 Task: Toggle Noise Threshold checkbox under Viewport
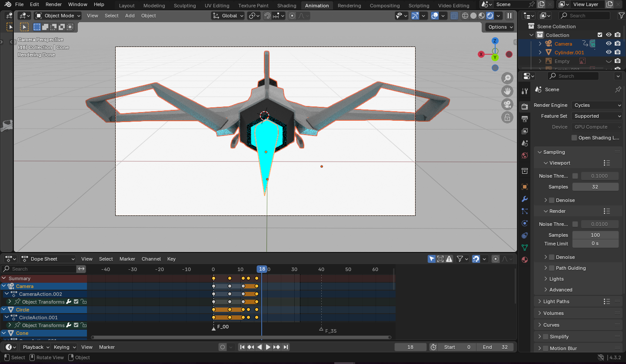[x=575, y=176]
